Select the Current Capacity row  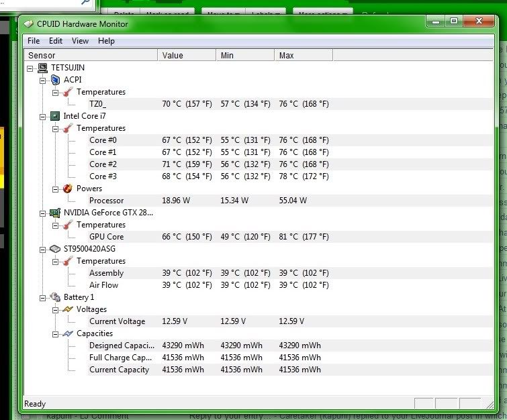(x=290, y=370)
